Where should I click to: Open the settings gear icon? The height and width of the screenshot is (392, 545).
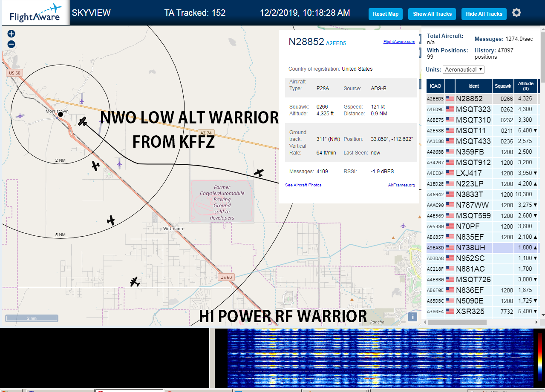point(516,13)
